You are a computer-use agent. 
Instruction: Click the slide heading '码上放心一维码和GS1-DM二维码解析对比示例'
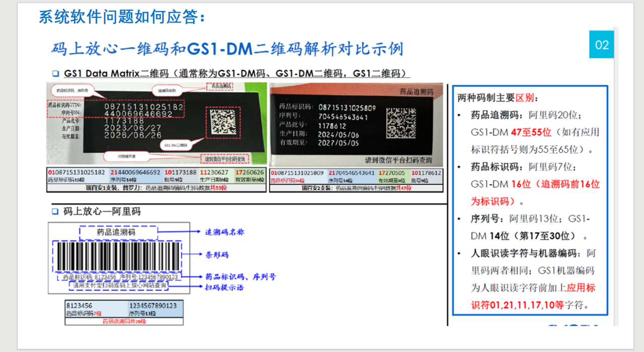click(x=227, y=48)
